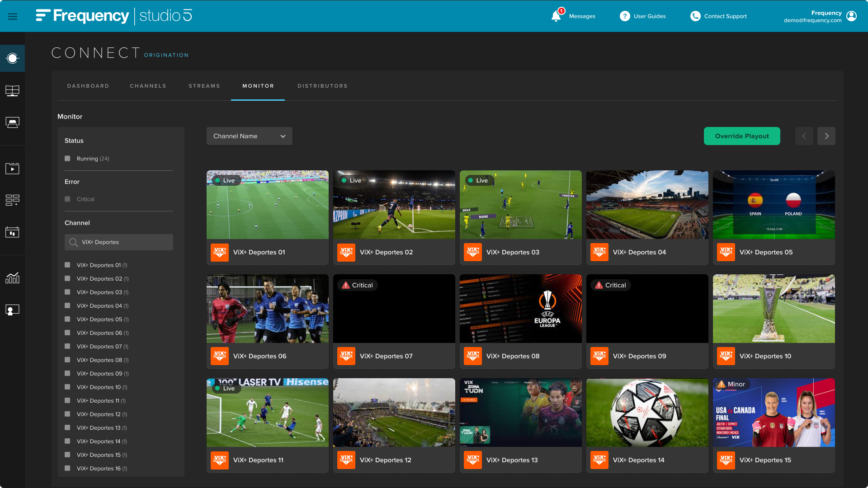The height and width of the screenshot is (488, 868).
Task: Go to next page with right chevron
Action: [826, 136]
